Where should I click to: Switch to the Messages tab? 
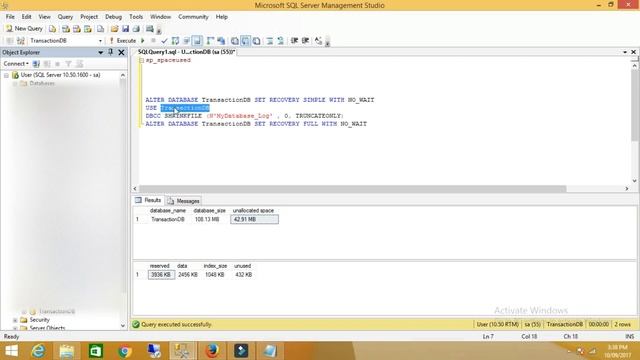coord(183,201)
